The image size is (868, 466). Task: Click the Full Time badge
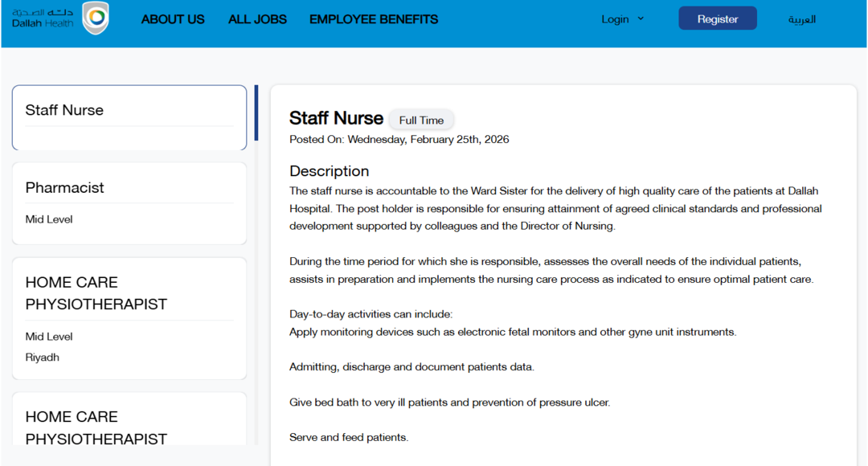(x=421, y=121)
